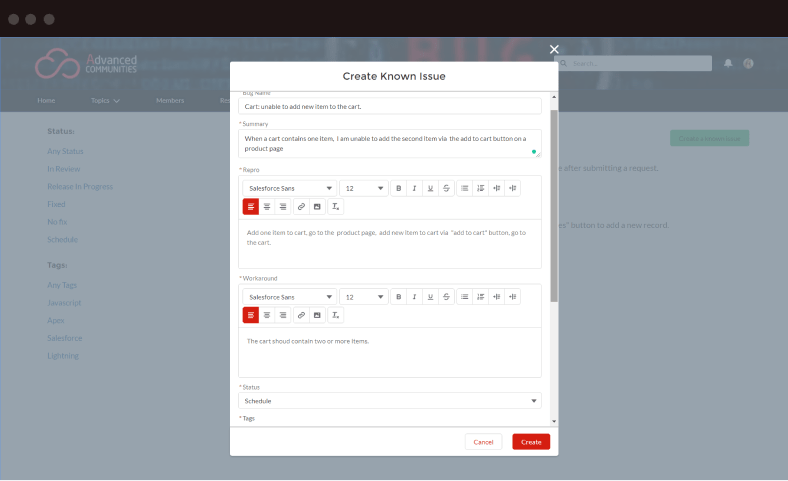Close the Create Known Issue dialog
This screenshot has width=788, height=481.
pos(554,49)
